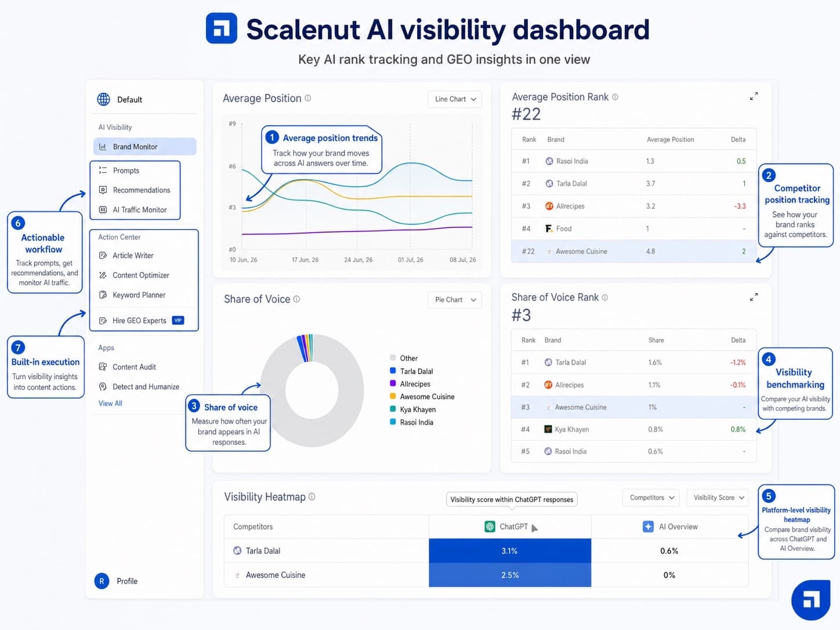
Task: Click the Profile avatar with letter R
Action: [102, 581]
